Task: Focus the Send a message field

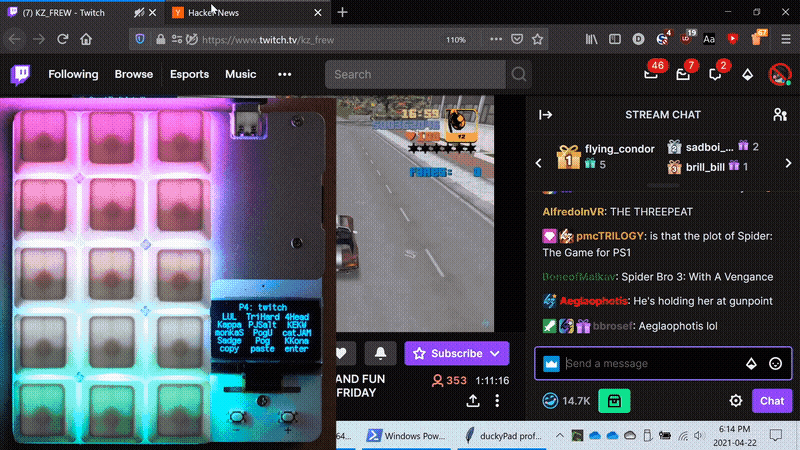Action: click(x=650, y=364)
